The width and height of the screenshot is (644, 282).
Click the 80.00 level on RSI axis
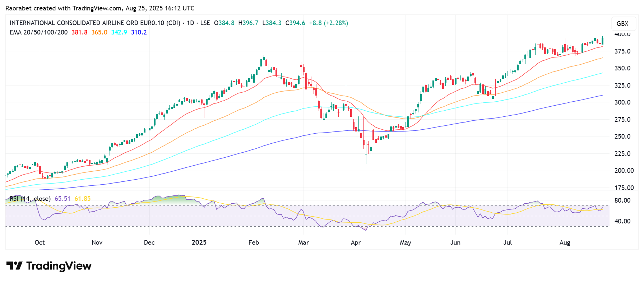click(x=622, y=200)
